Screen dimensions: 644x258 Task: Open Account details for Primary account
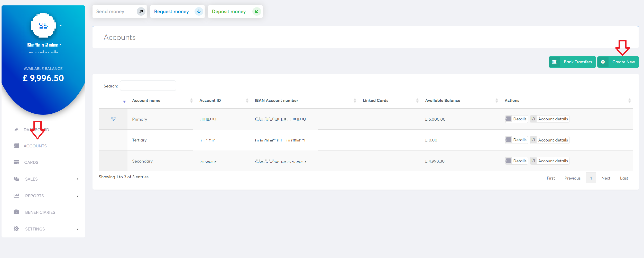(550, 119)
